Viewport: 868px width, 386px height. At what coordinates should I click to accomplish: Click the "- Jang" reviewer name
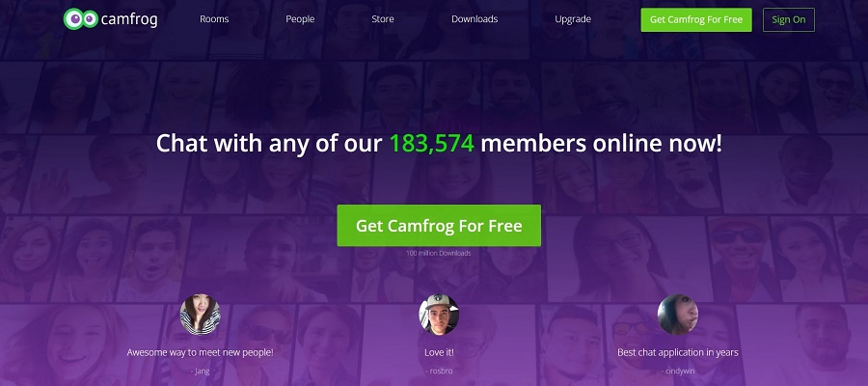pyautogui.click(x=201, y=372)
